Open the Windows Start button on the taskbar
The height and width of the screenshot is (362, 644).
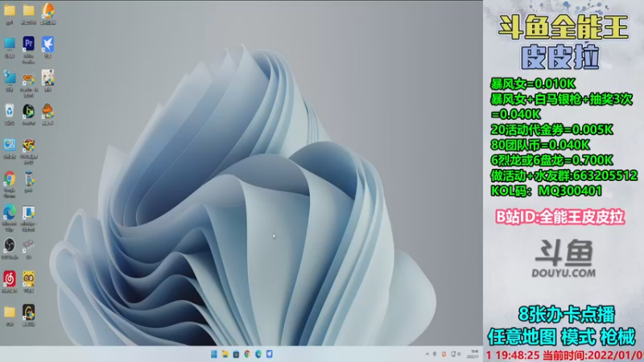pos(214,354)
